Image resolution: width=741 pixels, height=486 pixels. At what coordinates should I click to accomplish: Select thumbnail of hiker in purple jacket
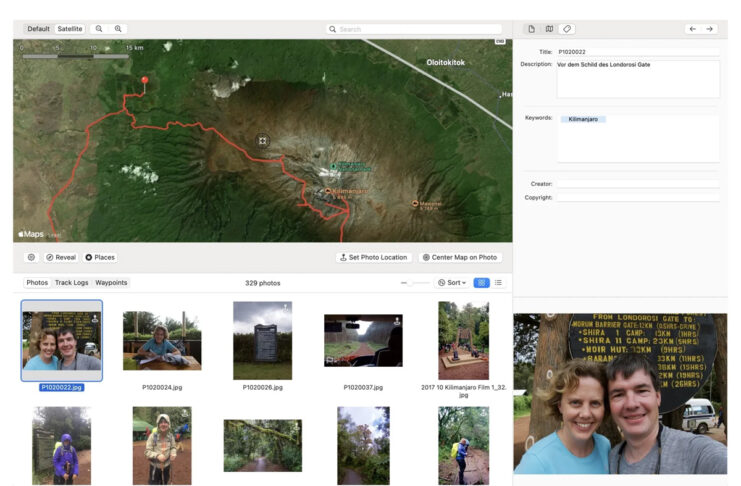(61, 446)
